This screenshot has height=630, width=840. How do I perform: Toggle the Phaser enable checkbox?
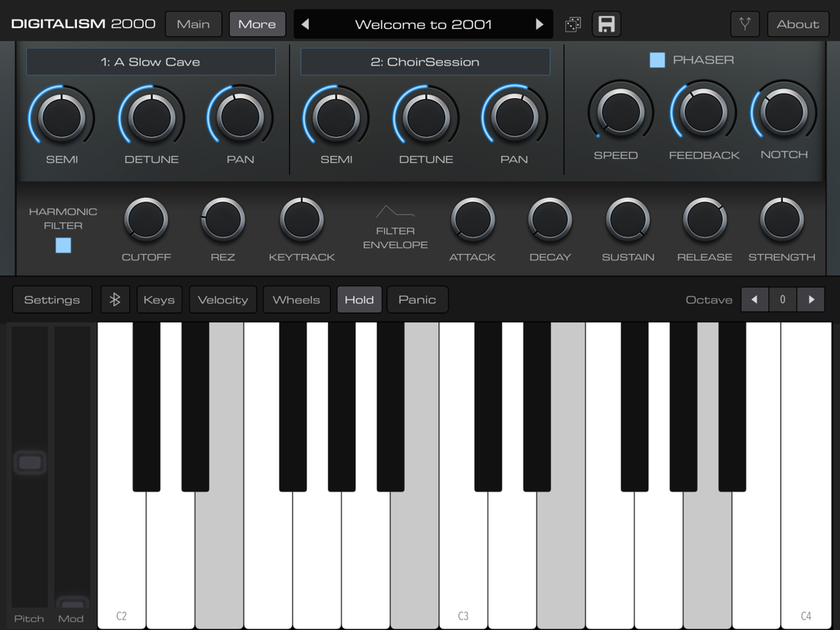click(x=657, y=60)
